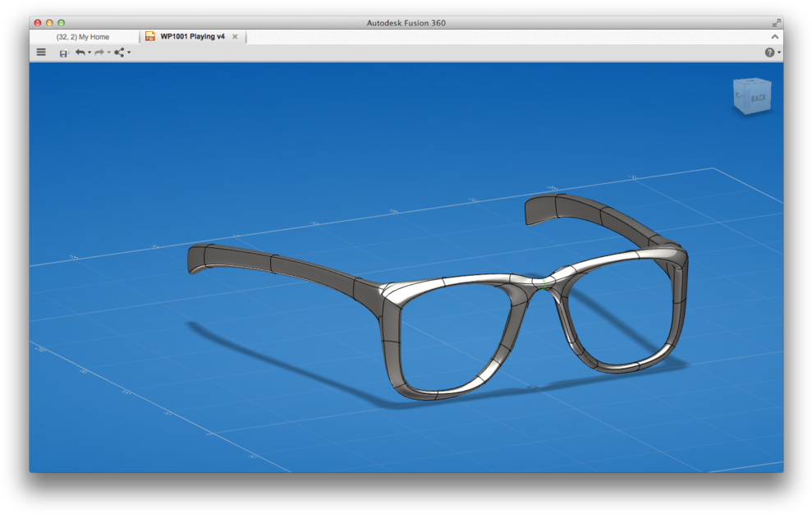The image size is (812, 514).
Task: Switch to the My Home tab
Action: (82, 37)
